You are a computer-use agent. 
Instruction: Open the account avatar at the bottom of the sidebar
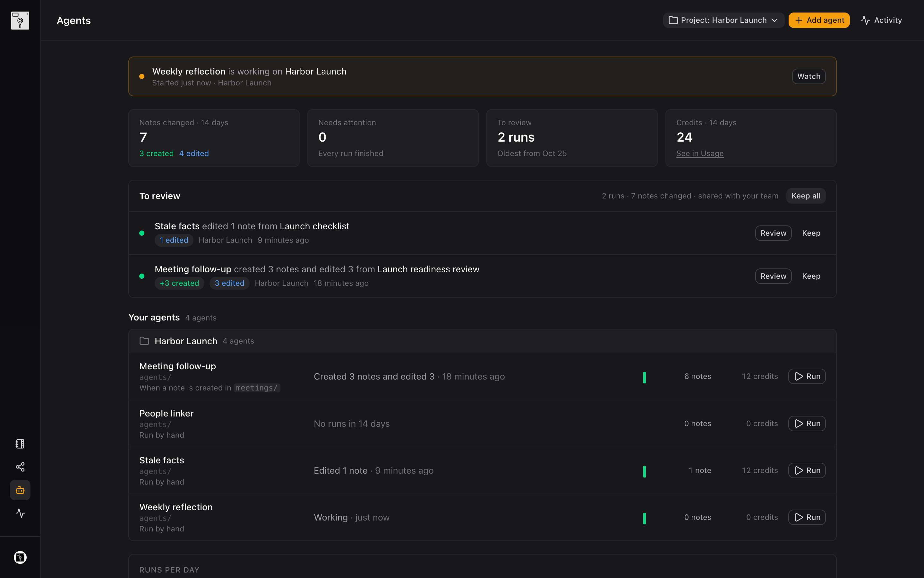20,557
